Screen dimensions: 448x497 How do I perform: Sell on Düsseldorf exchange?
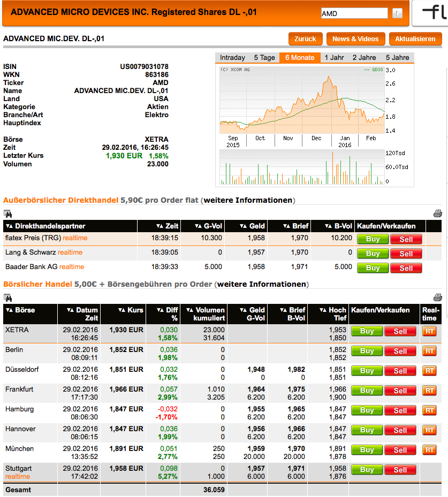tap(400, 371)
